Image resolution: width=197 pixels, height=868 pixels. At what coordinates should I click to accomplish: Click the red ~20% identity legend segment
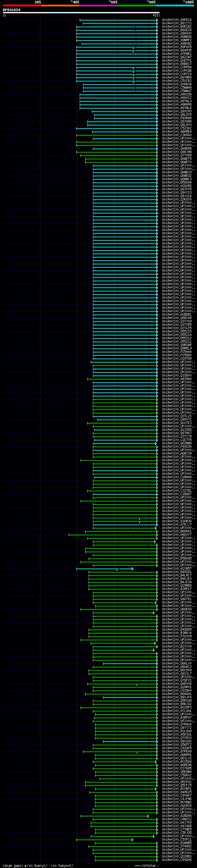pos(22,6)
